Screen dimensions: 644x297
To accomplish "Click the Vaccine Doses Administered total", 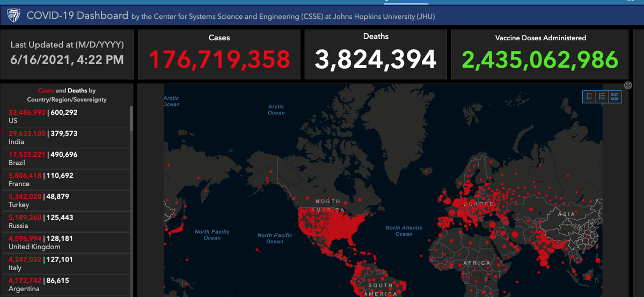I will [539, 60].
